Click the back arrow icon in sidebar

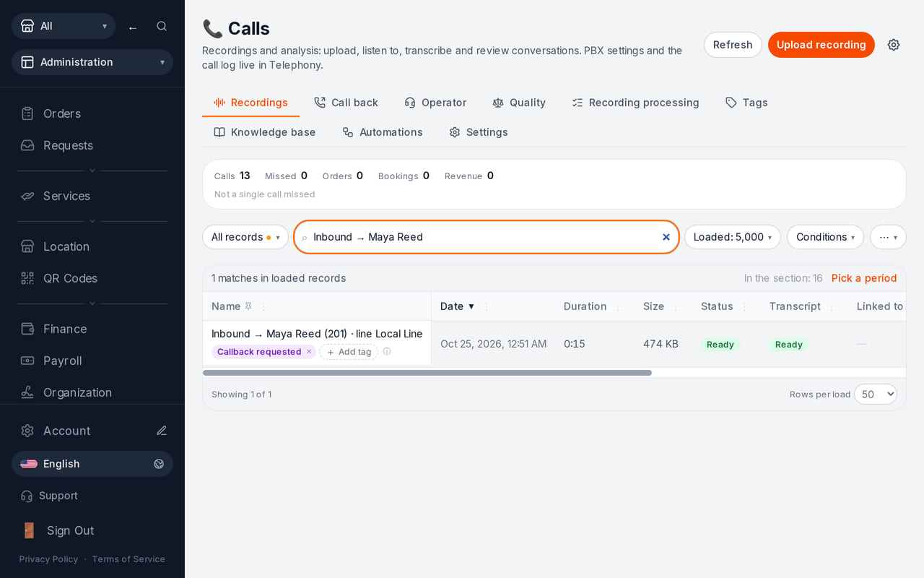coord(133,27)
